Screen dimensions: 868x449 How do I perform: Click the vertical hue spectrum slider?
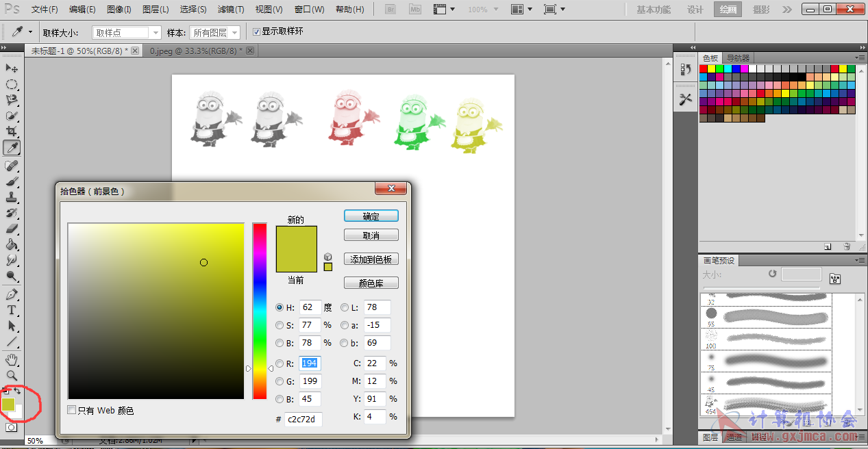[x=259, y=311]
